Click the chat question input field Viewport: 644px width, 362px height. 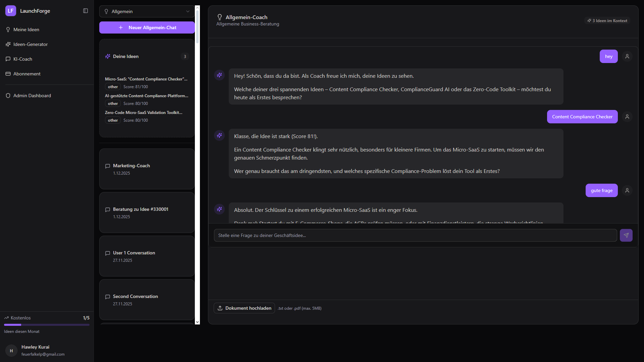coord(415,235)
